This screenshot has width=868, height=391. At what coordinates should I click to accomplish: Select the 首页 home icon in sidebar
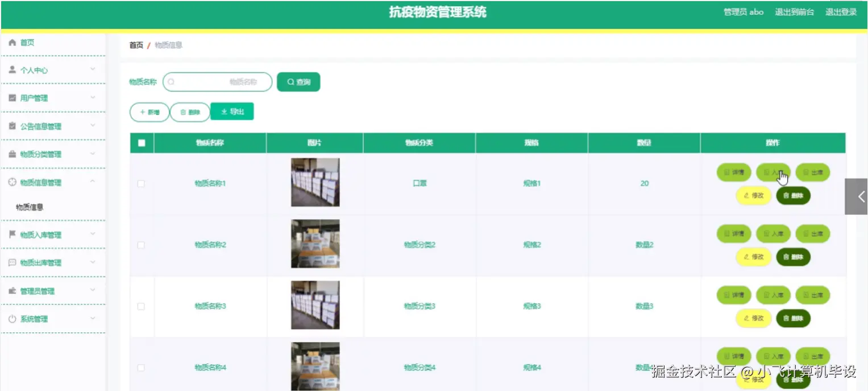tap(11, 42)
